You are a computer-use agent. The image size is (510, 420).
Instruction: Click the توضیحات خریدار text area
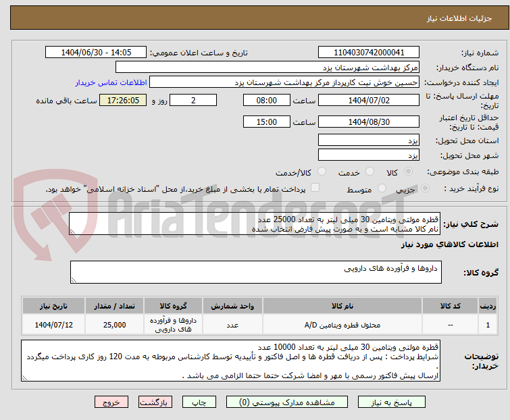click(x=230, y=361)
